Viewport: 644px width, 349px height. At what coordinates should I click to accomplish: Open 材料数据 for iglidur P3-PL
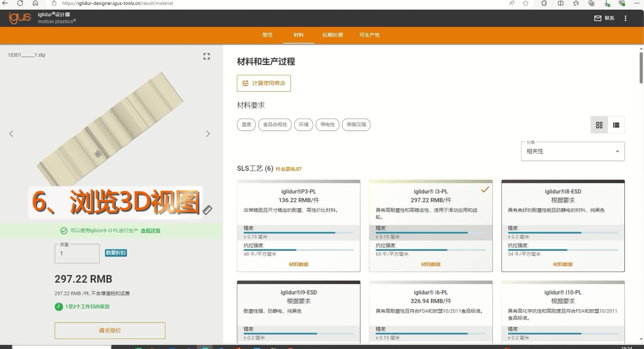pyautogui.click(x=299, y=264)
